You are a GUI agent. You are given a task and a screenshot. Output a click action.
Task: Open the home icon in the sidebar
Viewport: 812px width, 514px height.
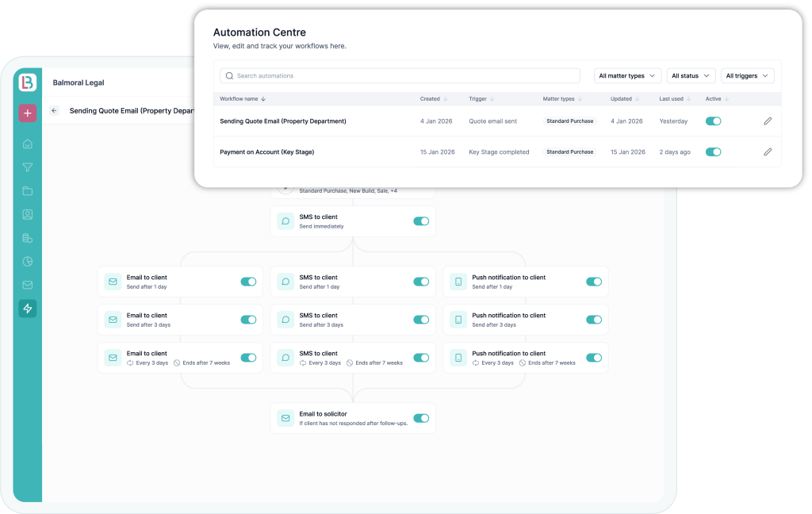28,144
